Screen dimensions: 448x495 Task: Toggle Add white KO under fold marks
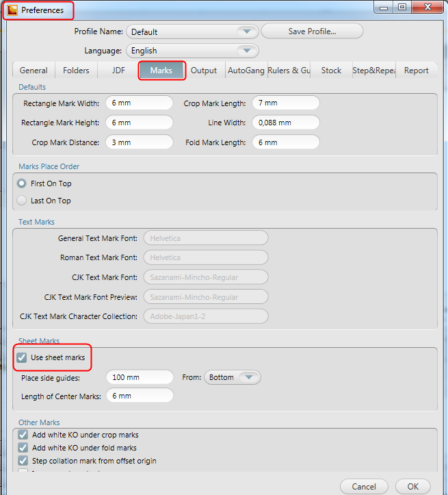[x=23, y=448]
